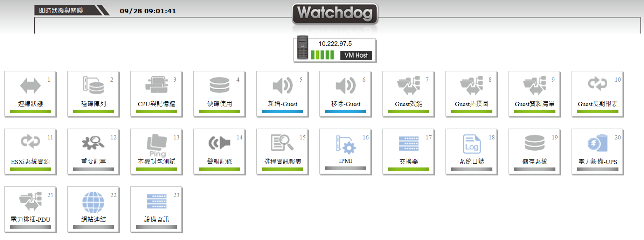Viewport: 644px width, 240px height.
Task: Select the ESXi系統資源 tile
Action: [30, 152]
